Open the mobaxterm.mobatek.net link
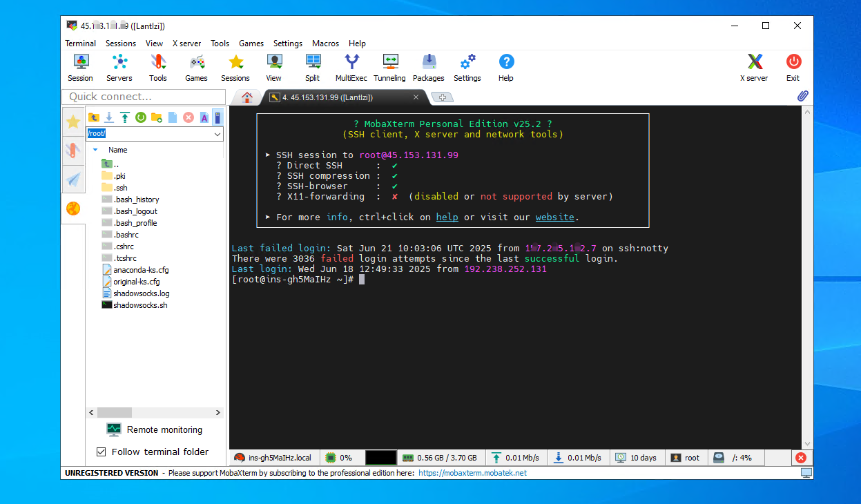The width and height of the screenshot is (861, 504). [x=472, y=473]
